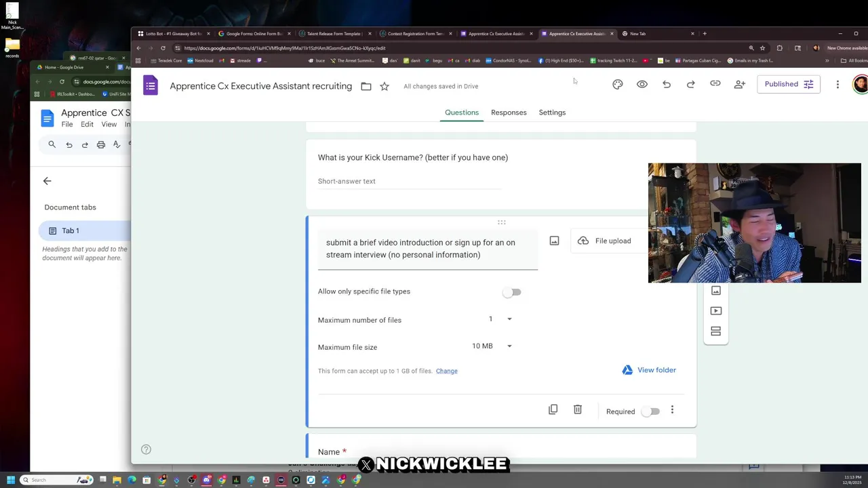Click the Windows taskbar Search box
Viewport: 868px width, 488px height.
click(56, 480)
